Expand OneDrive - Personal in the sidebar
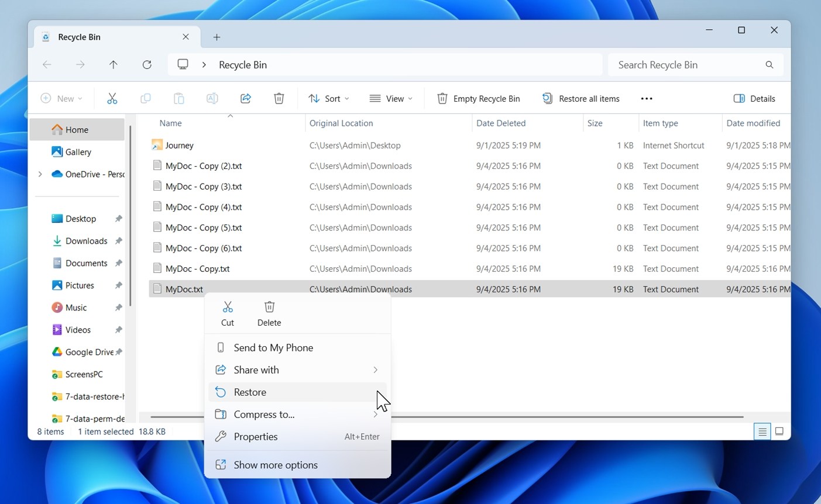This screenshot has height=504, width=821. (39, 174)
